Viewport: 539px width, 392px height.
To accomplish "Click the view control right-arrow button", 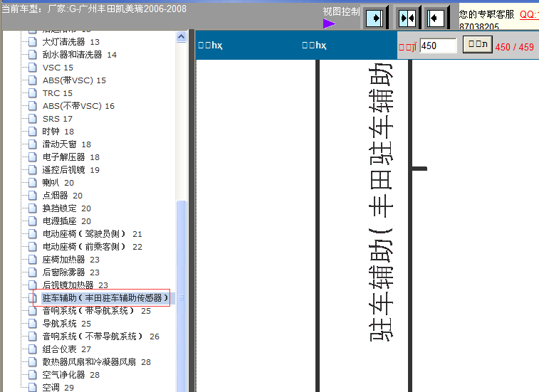I will click(x=375, y=18).
